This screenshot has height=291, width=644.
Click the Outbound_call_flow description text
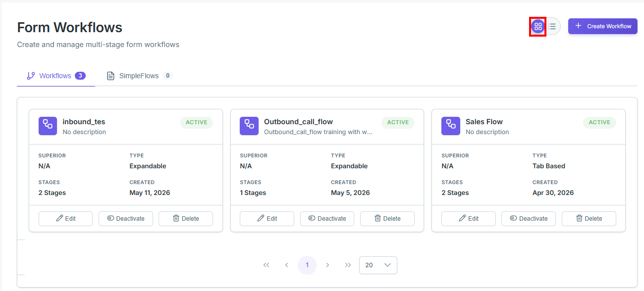click(x=319, y=132)
